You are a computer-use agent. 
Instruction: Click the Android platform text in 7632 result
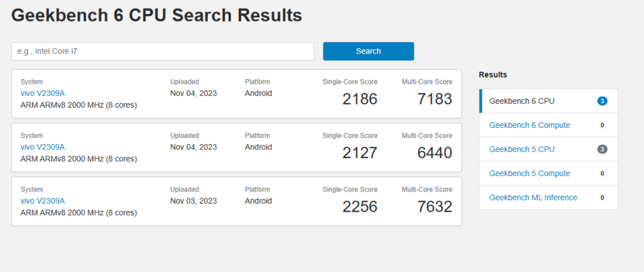click(258, 201)
